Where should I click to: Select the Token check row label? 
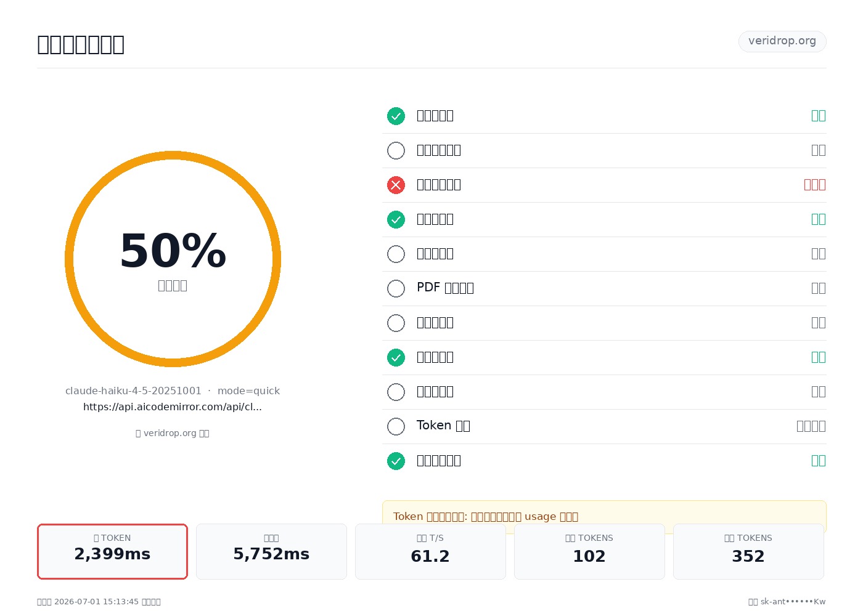tap(443, 426)
